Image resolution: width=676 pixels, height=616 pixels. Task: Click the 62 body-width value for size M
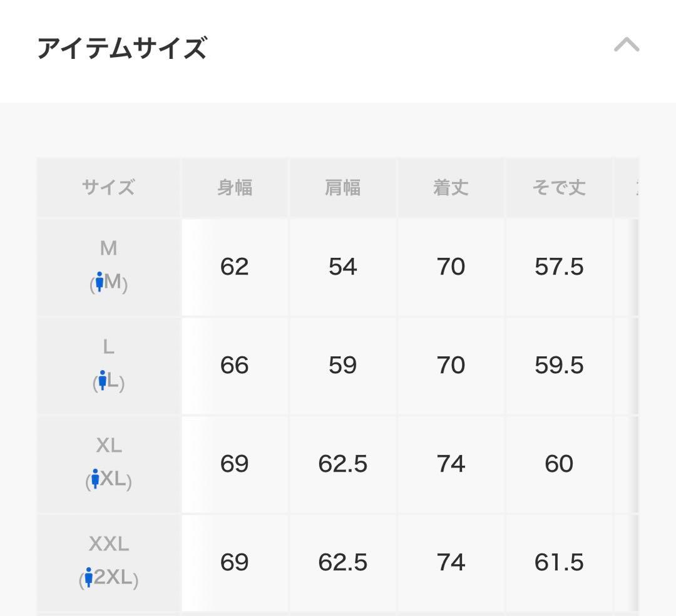coord(235,266)
